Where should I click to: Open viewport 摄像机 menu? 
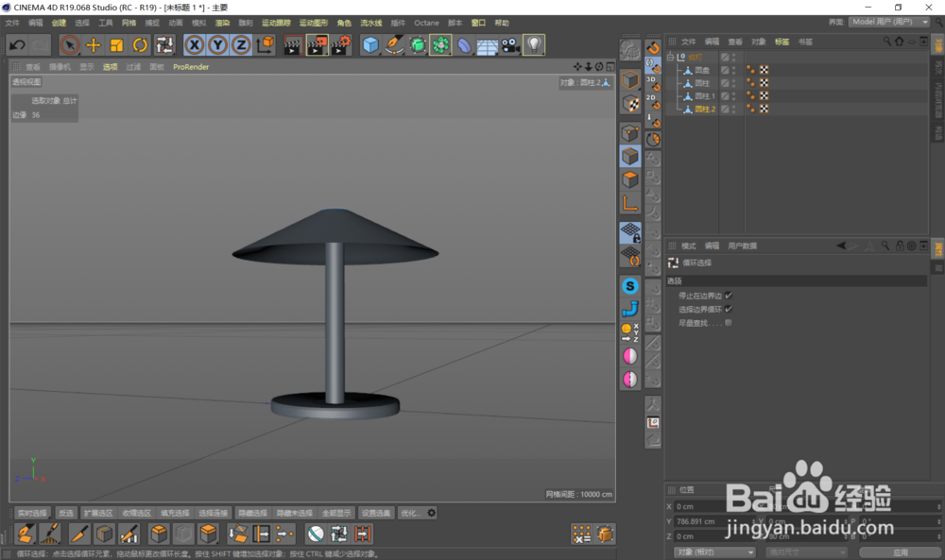[60, 67]
